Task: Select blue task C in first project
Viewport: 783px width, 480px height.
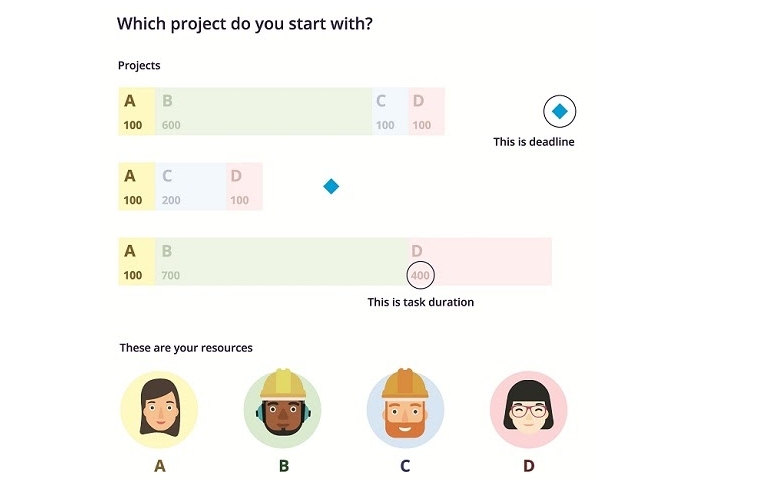Action: [x=389, y=111]
